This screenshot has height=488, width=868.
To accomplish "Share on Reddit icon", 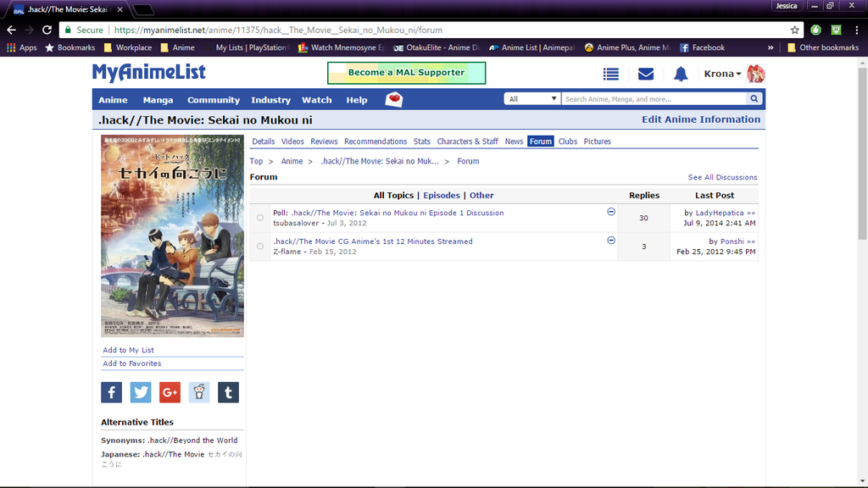I will pyautogui.click(x=199, y=392).
